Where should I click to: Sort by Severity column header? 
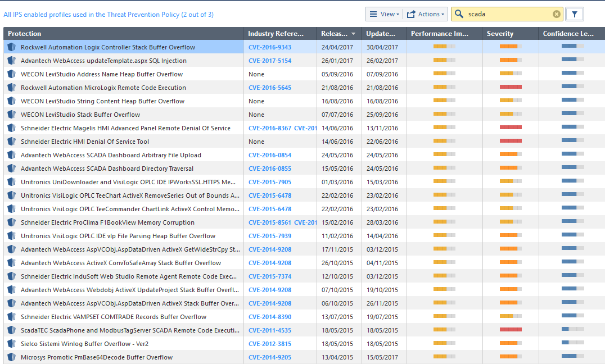(510, 34)
